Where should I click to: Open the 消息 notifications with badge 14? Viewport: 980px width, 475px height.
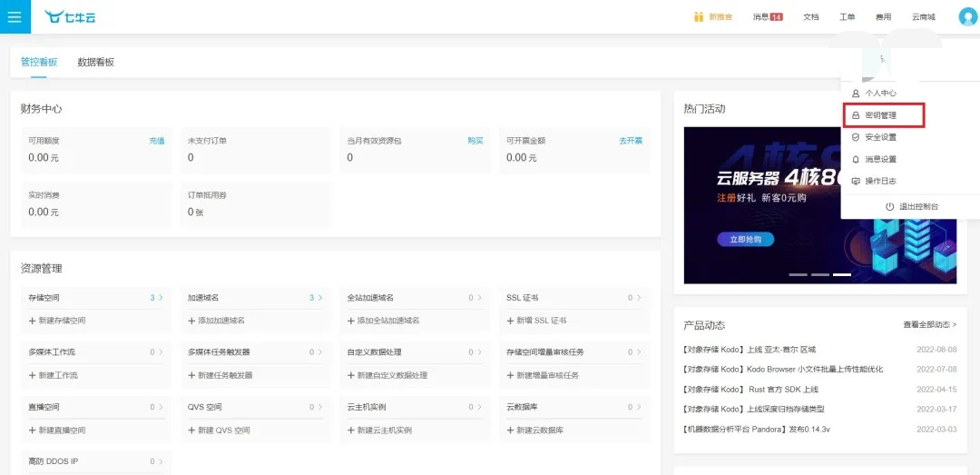click(769, 17)
